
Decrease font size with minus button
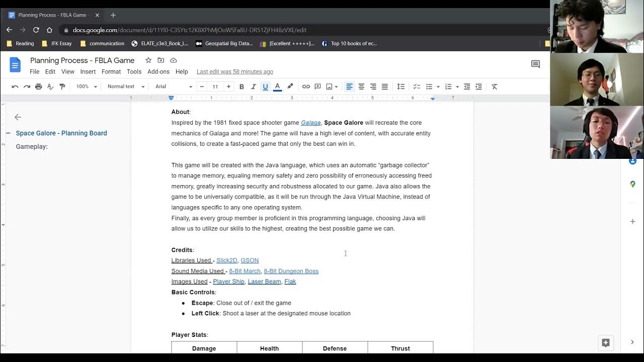tap(202, 86)
